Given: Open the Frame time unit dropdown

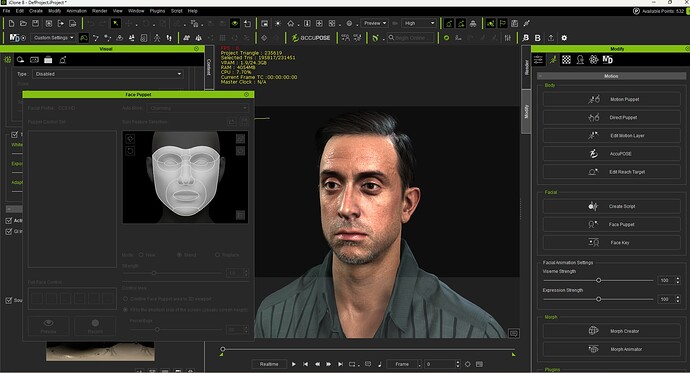Looking at the screenshot, I should [x=404, y=364].
